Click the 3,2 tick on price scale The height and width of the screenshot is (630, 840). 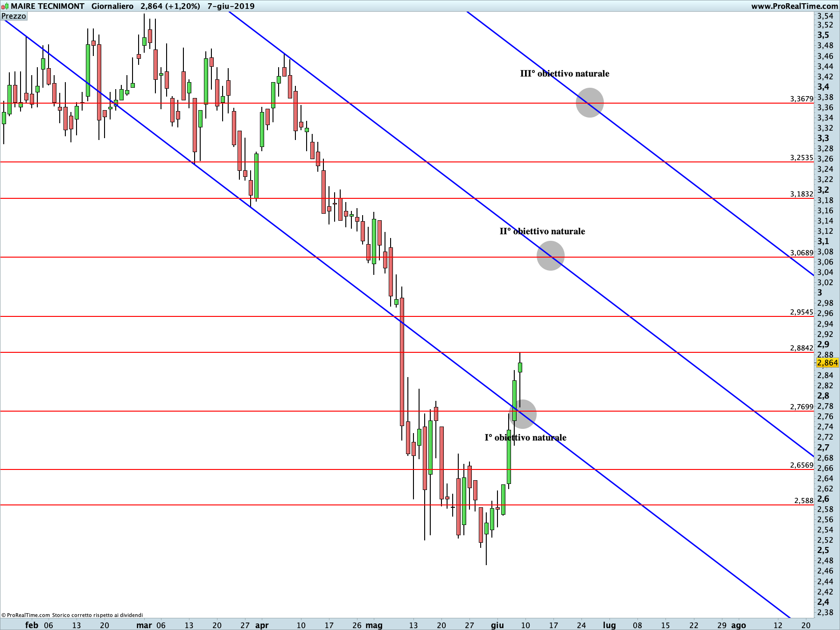click(823, 190)
